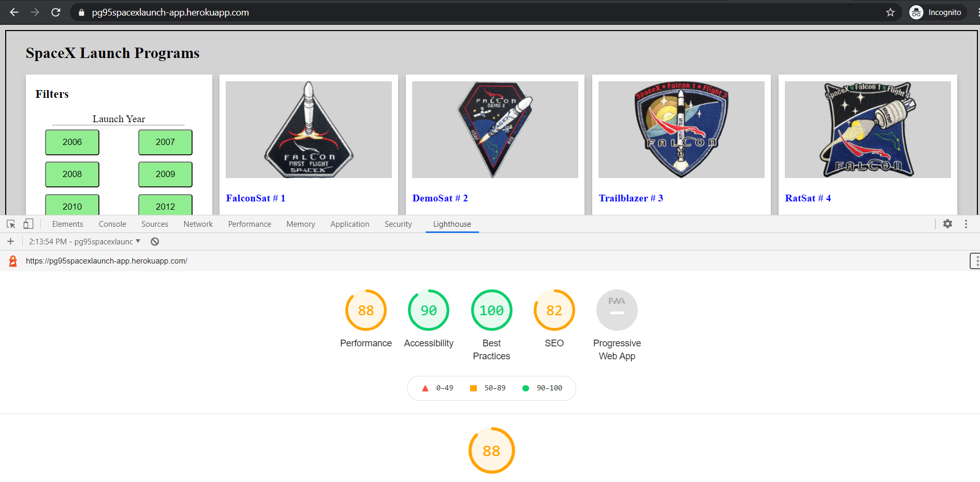Click the padlock site info icon

81,12
